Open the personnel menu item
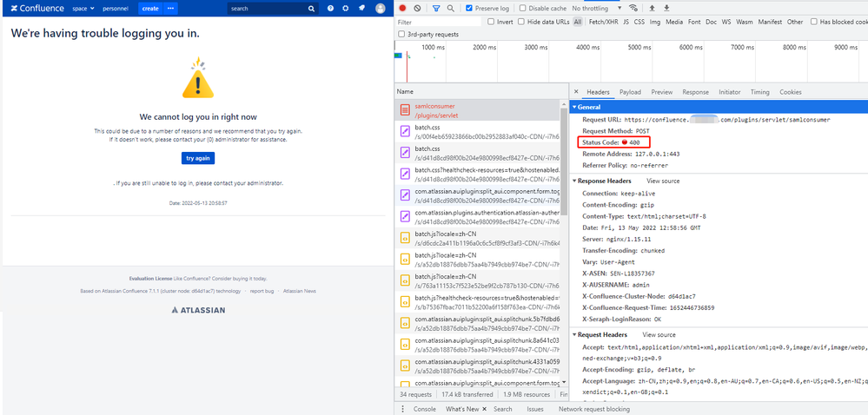Screen dimensions: 868x415 [116, 9]
